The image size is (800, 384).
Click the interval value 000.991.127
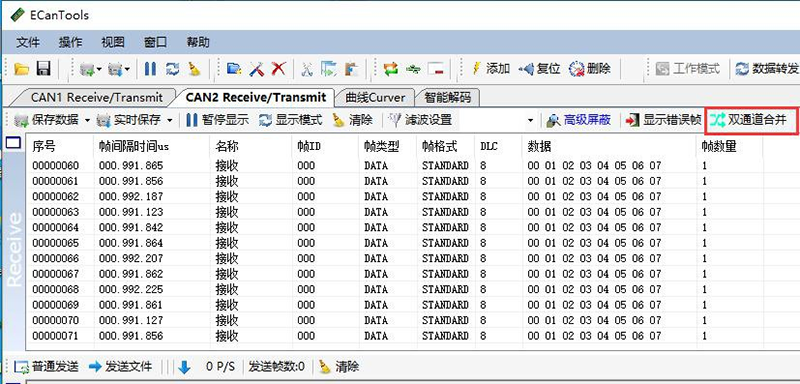[131, 321]
